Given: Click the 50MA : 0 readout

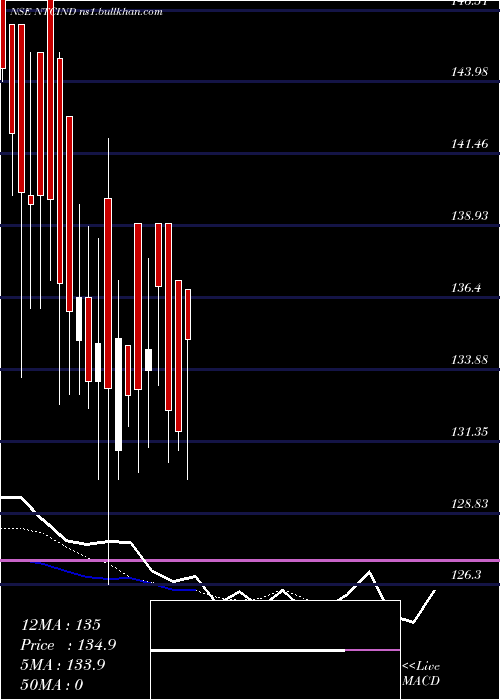Looking at the screenshot, I should pos(53,685).
